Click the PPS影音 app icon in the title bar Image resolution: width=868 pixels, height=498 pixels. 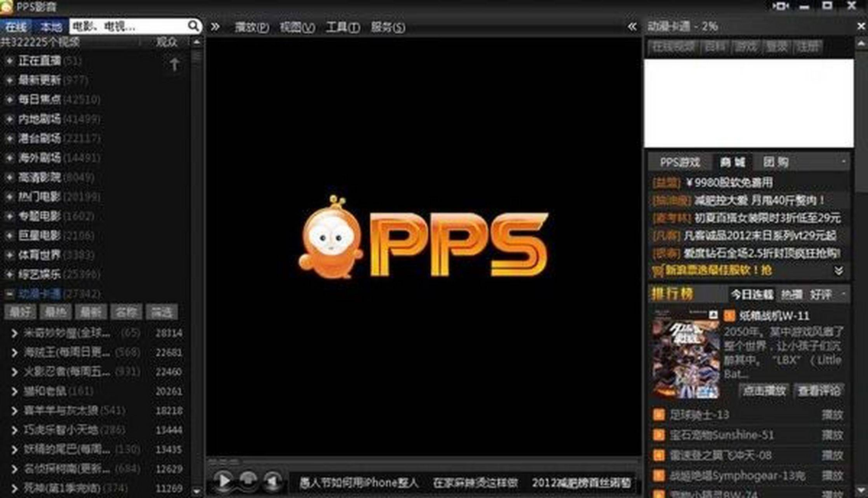point(6,7)
